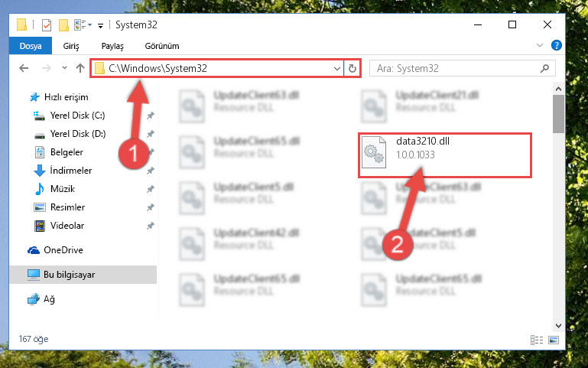Click the search magnifier icon
Viewport: 588px width, 368px height.
544,68
